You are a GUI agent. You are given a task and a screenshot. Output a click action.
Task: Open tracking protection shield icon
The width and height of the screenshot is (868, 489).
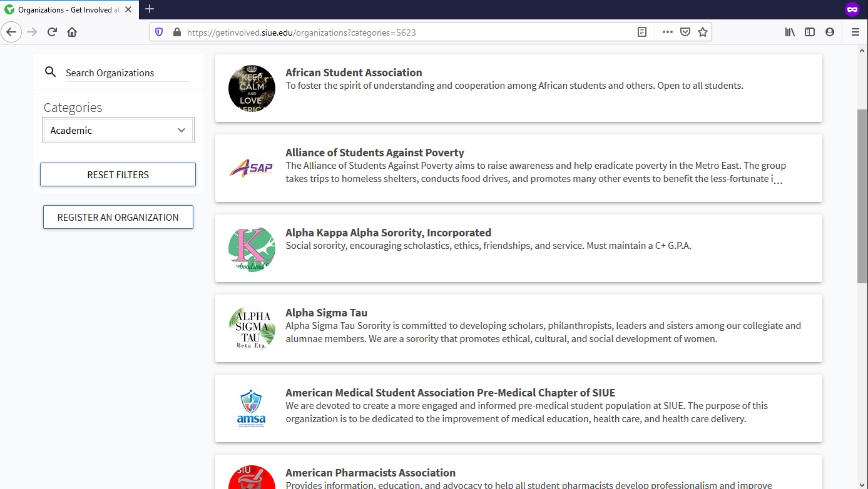pyautogui.click(x=159, y=33)
